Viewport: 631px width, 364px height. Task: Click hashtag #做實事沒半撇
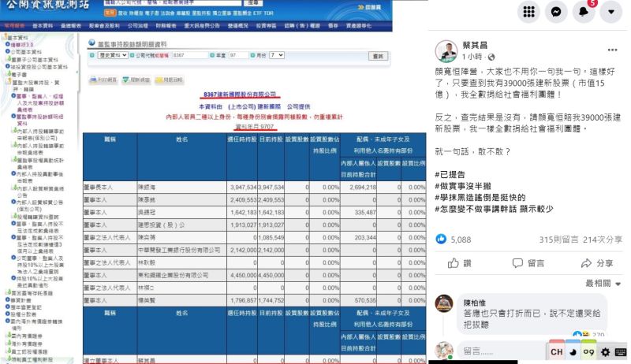point(463,186)
